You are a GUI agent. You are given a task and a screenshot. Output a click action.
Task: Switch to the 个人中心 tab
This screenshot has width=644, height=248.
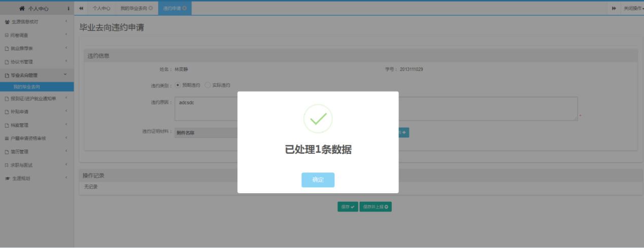point(101,9)
